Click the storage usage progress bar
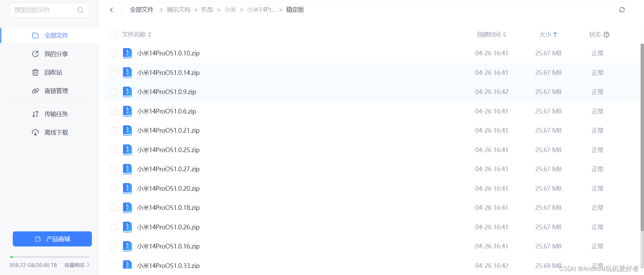Image resolution: width=644 pixels, height=275 pixels. [50, 257]
